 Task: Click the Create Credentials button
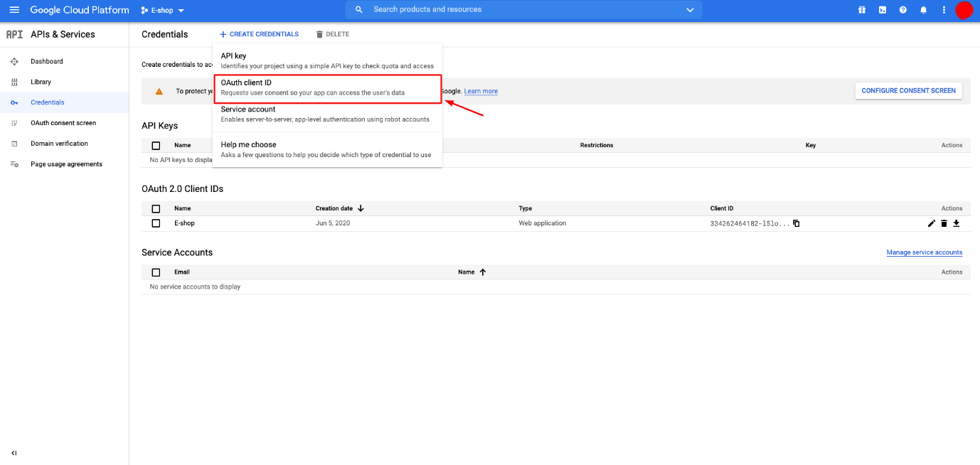click(259, 34)
